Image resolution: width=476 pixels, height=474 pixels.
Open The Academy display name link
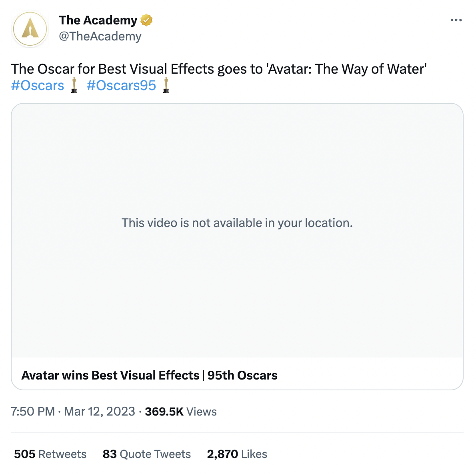(x=98, y=20)
